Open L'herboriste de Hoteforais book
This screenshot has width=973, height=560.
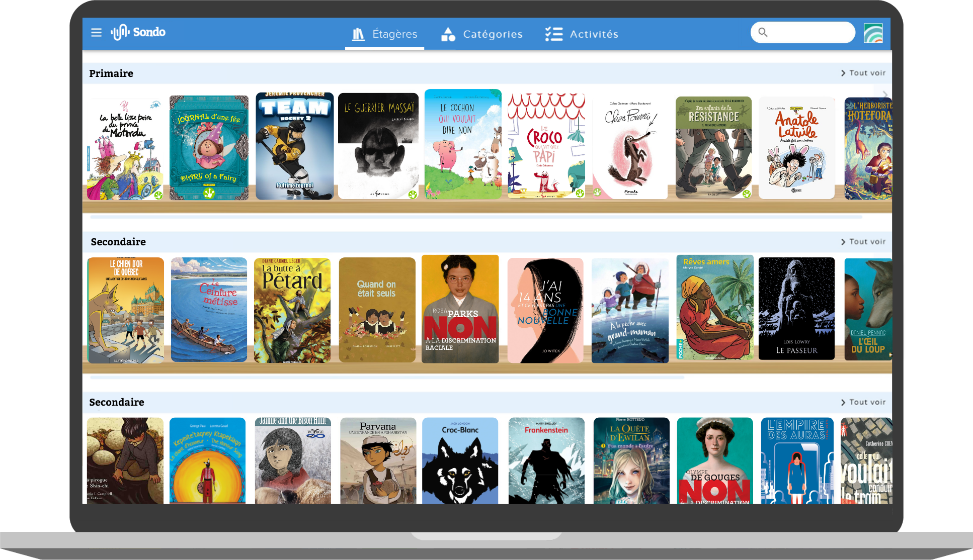[x=868, y=148]
